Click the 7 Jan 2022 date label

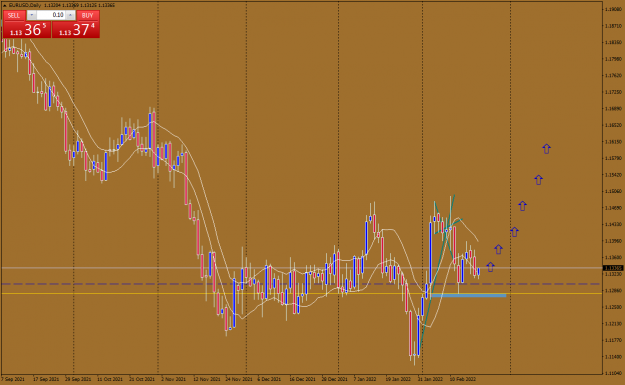tap(364, 379)
